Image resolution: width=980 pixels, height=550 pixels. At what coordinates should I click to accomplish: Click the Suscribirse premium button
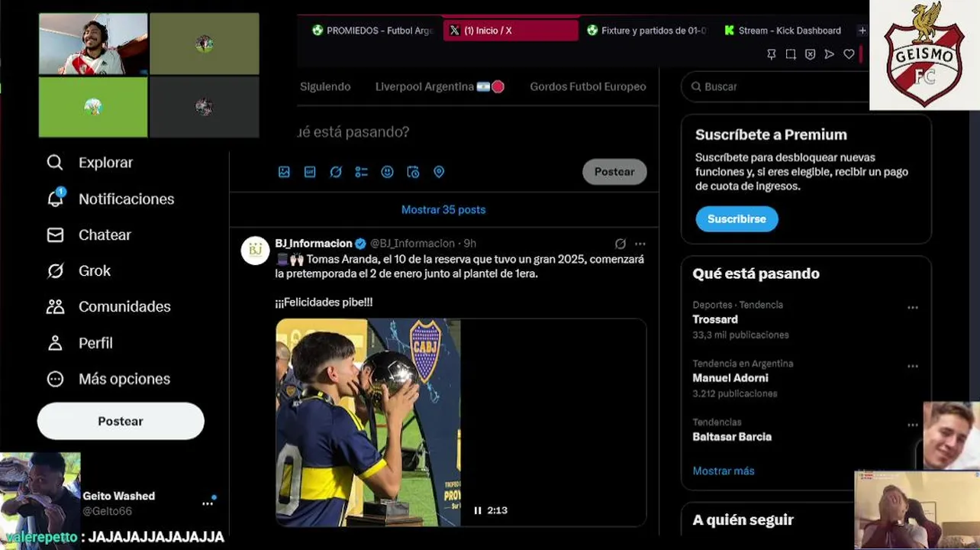[x=737, y=218]
